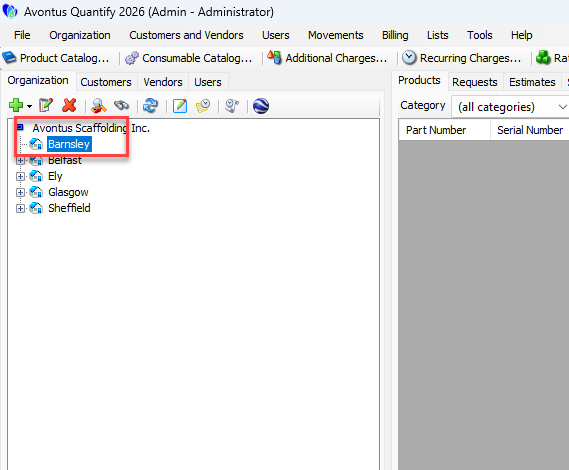
Task: Click the scroll with clock history icon
Action: 232,106
